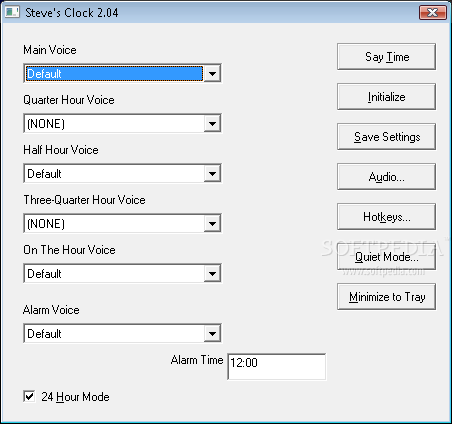Open the On The Hour Voice dropdown

pos(212,273)
